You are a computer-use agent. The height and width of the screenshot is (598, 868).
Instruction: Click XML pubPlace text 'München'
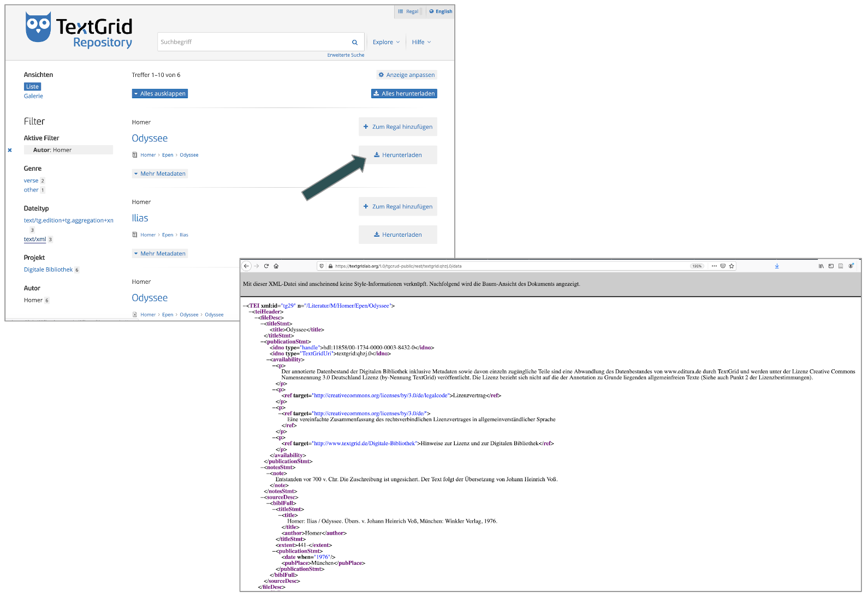[x=322, y=563]
